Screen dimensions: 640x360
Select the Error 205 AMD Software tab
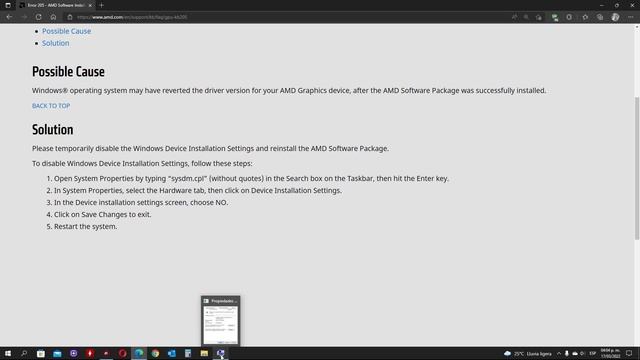pyautogui.click(x=55, y=5)
